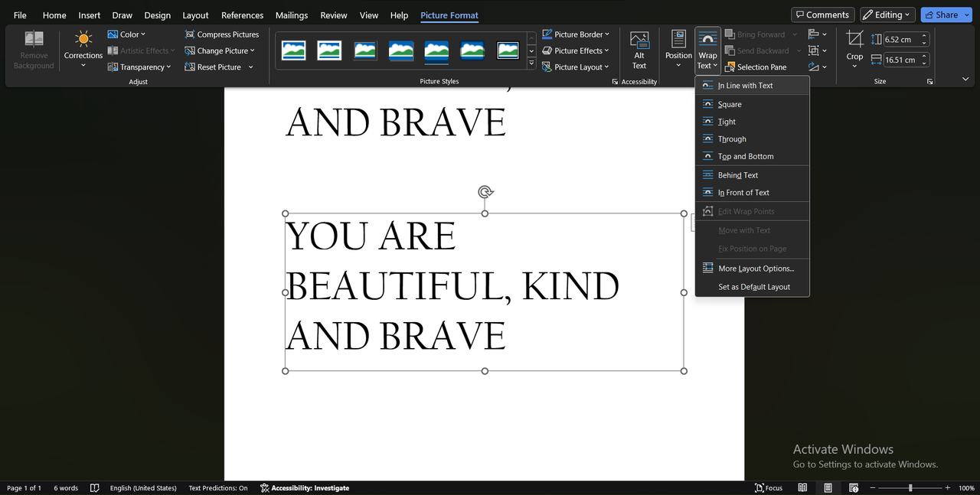Open the Size dialog launcher
Screen dimensions: 980x495
(929, 81)
